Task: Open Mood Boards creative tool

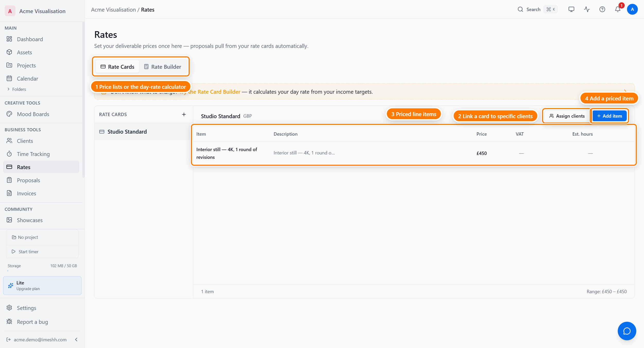Action: click(x=41, y=114)
